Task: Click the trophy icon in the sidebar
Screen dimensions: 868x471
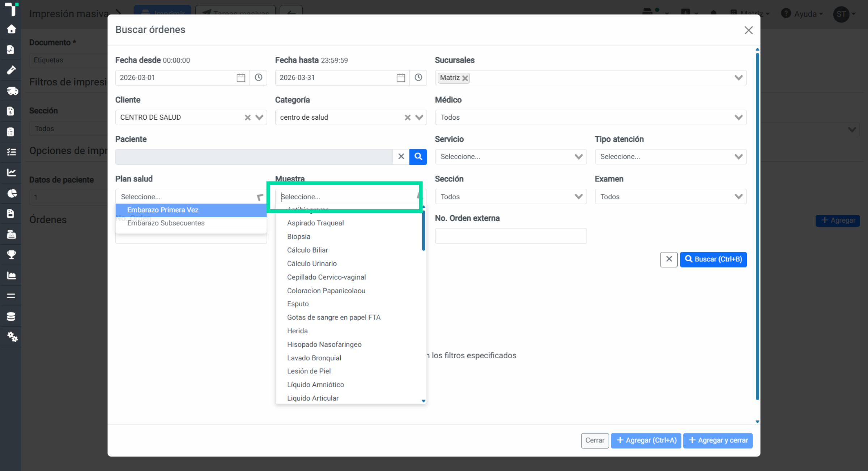Action: (x=11, y=255)
